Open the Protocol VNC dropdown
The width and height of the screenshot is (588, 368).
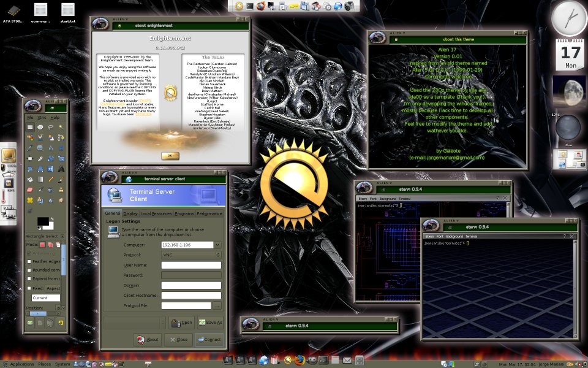click(191, 255)
